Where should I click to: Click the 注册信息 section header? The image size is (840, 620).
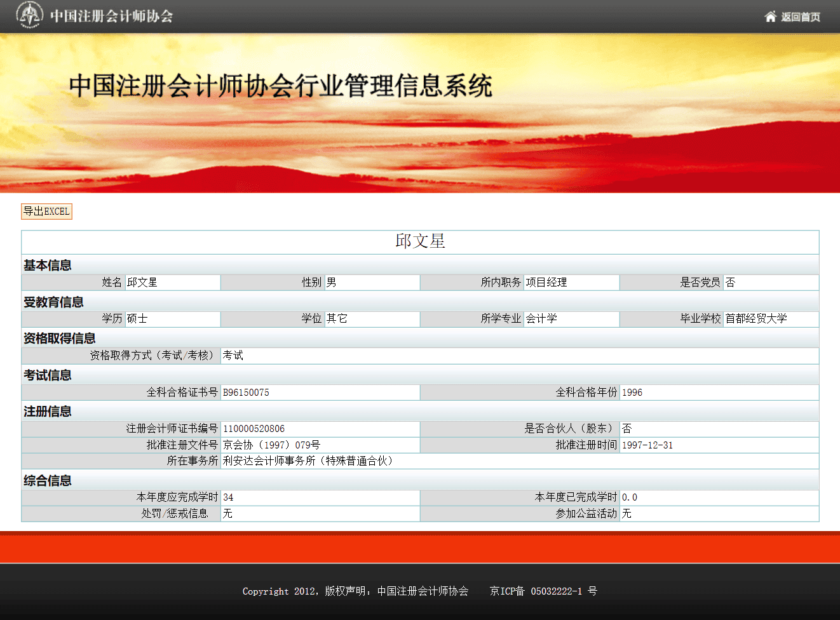48,412
